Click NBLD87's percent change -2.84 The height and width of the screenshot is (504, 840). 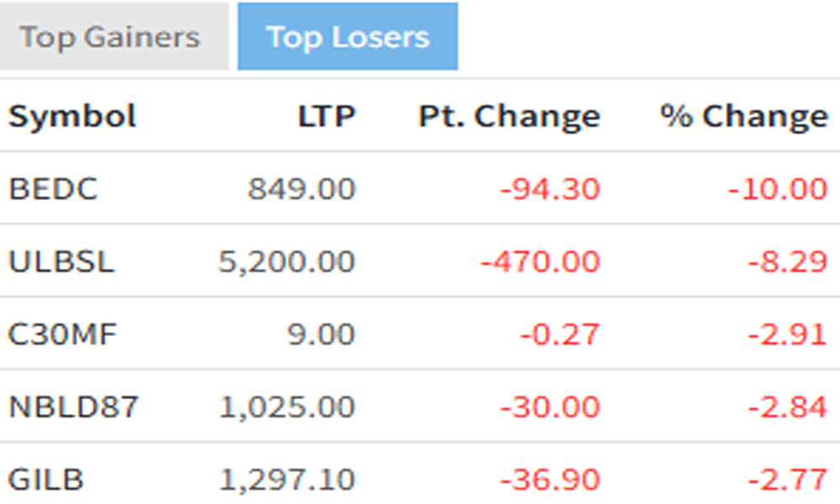787,408
